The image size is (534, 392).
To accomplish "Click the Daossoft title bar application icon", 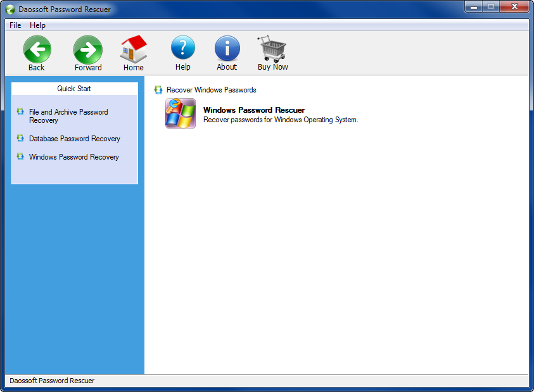I will click(x=10, y=9).
